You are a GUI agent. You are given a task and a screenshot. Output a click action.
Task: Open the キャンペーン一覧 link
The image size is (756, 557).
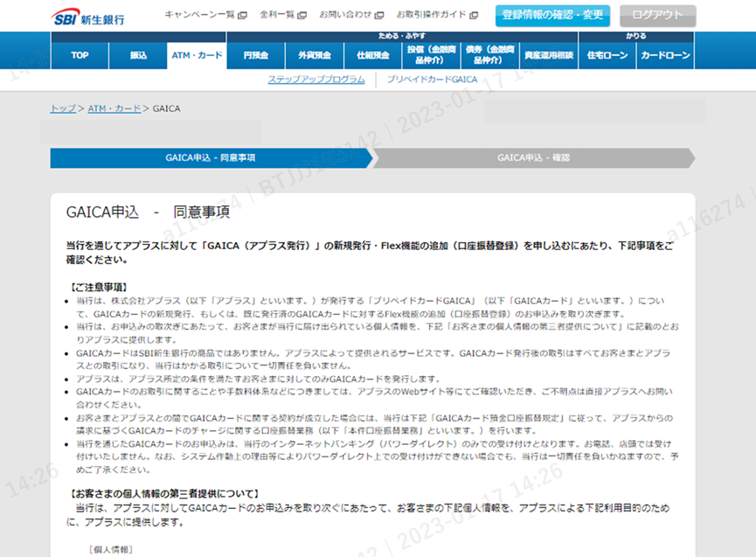[x=199, y=15]
